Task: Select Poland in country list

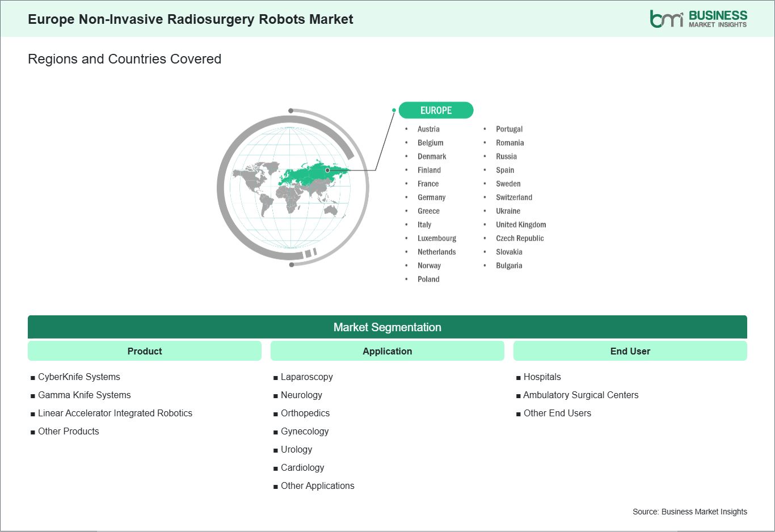Action: click(428, 279)
